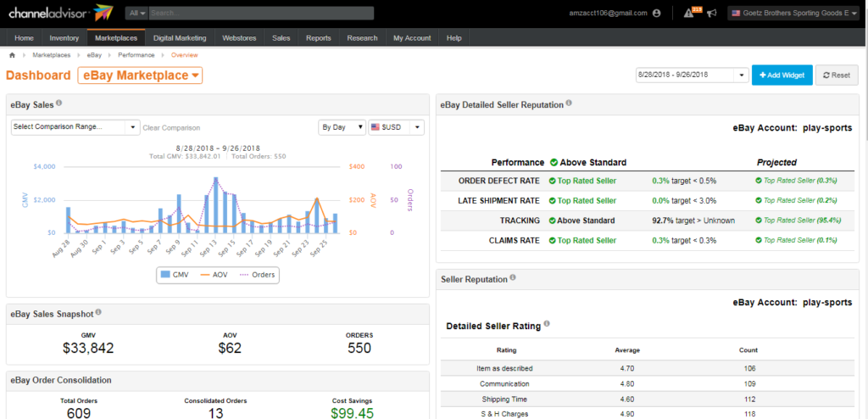The height and width of the screenshot is (419, 868).
Task: Open the alerts warning triangle icon
Action: [689, 14]
